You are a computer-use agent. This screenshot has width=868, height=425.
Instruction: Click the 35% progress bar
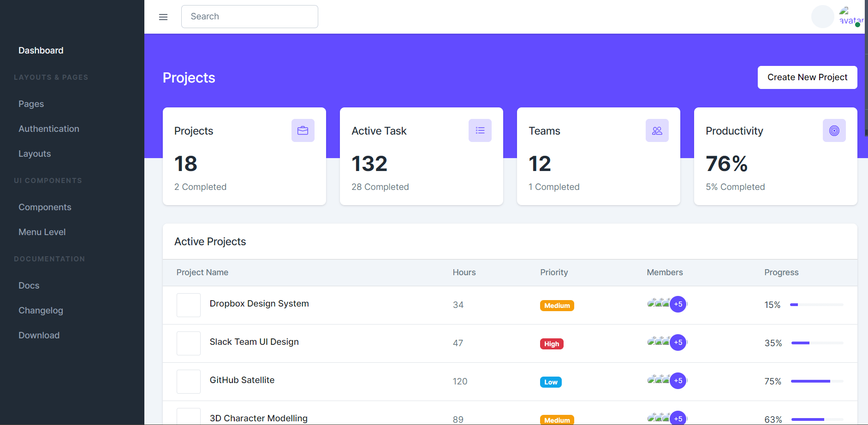(x=817, y=343)
